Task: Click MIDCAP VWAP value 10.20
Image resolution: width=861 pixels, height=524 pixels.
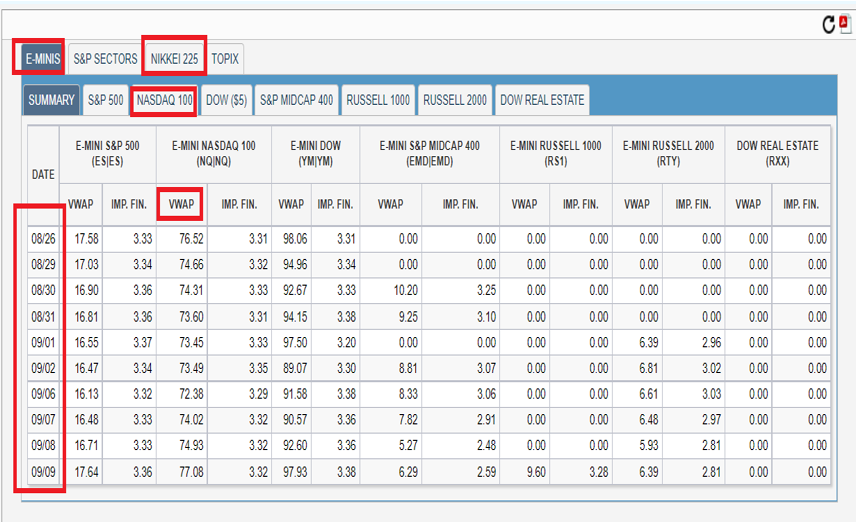Action: pyautogui.click(x=406, y=291)
